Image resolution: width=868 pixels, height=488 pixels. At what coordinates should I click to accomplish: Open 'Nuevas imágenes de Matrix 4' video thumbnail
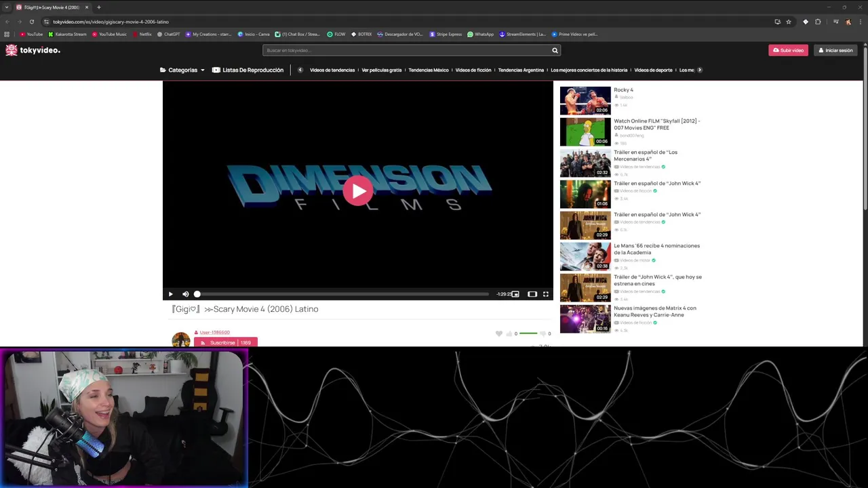(x=585, y=319)
